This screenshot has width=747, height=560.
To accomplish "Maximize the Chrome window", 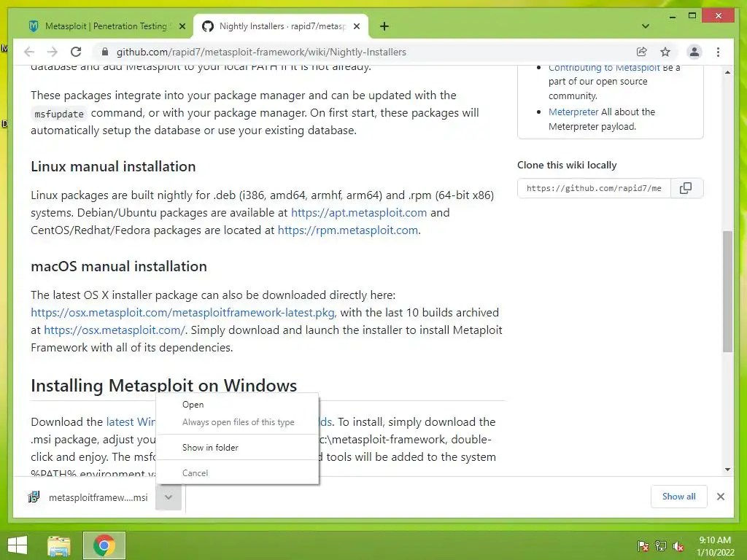I will point(692,16).
